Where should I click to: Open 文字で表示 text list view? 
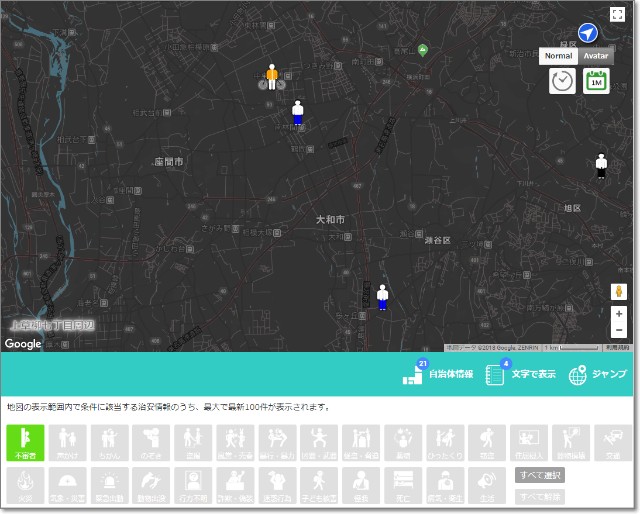520,374
